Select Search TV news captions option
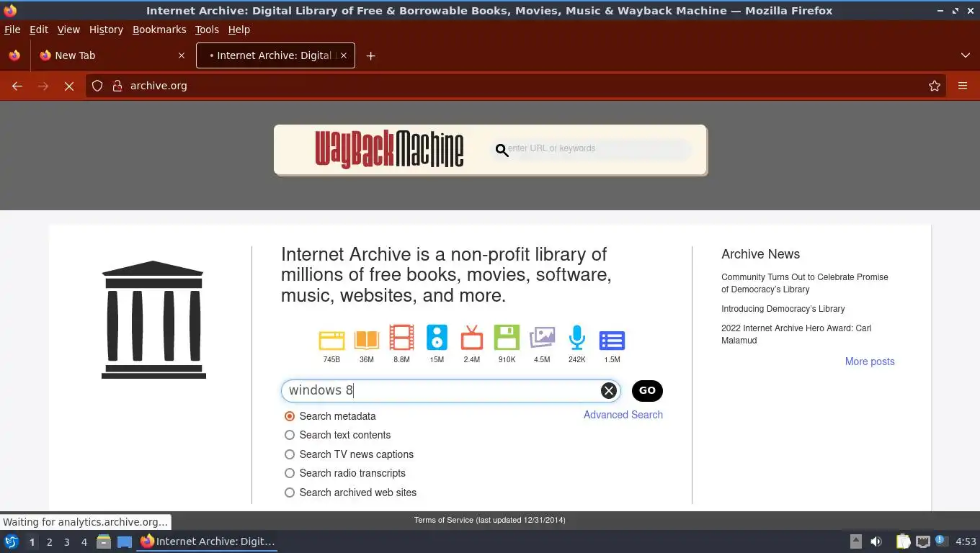Viewport: 980px width, 553px height. (x=290, y=454)
